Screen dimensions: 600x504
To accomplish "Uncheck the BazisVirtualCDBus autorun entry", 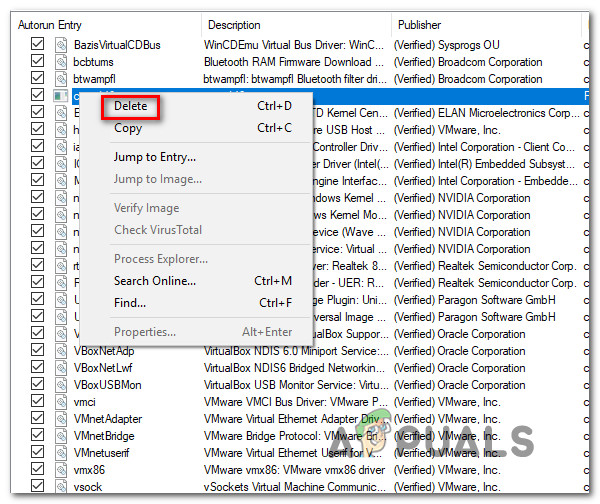I will tap(38, 44).
